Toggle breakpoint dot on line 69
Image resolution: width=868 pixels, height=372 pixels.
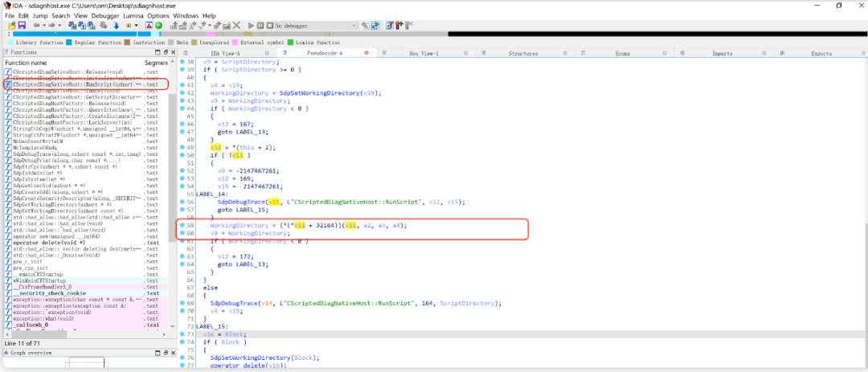coord(182,304)
